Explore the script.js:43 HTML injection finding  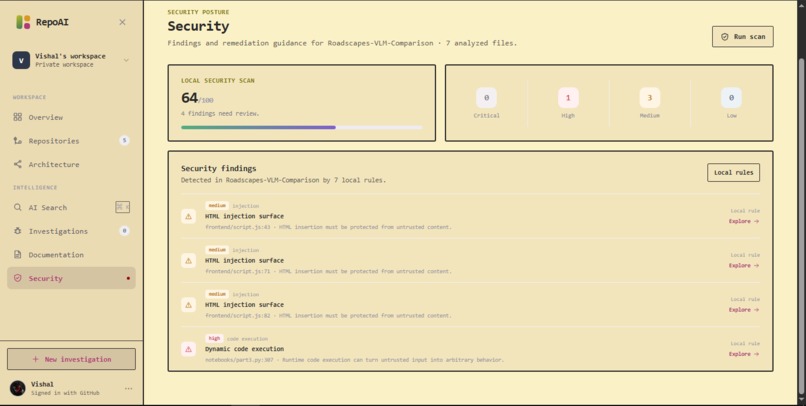(744, 222)
